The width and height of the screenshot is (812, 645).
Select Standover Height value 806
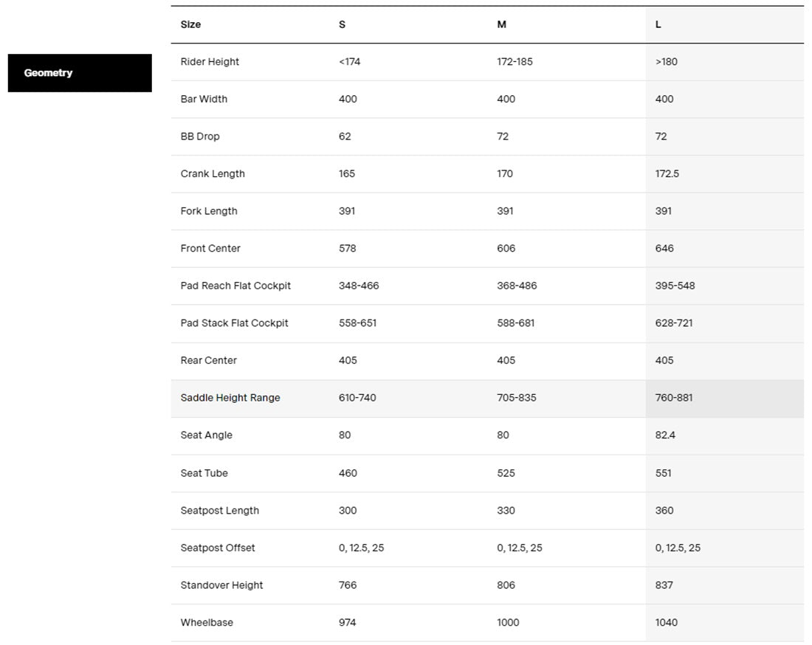click(506, 585)
